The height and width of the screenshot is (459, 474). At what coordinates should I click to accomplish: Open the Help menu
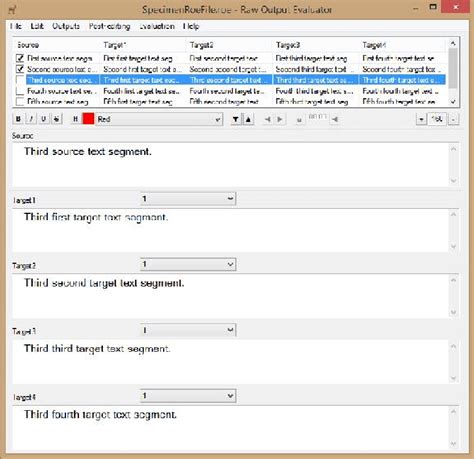(191, 26)
